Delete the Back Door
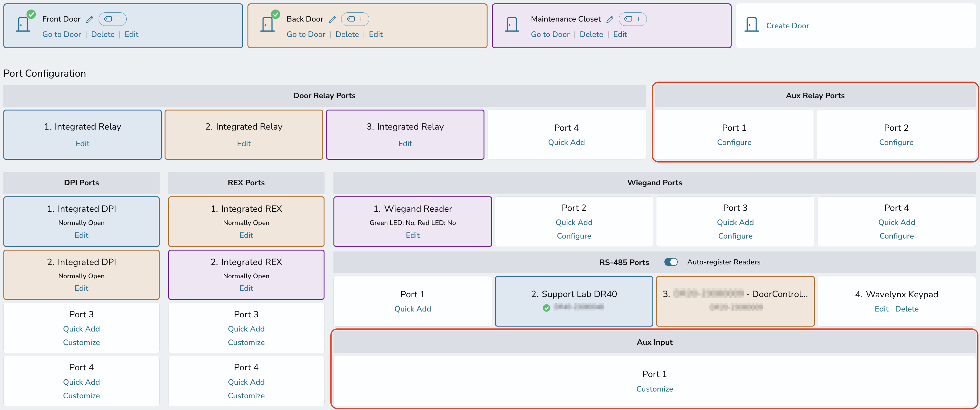Screen dimensions: 980x410 (347, 34)
